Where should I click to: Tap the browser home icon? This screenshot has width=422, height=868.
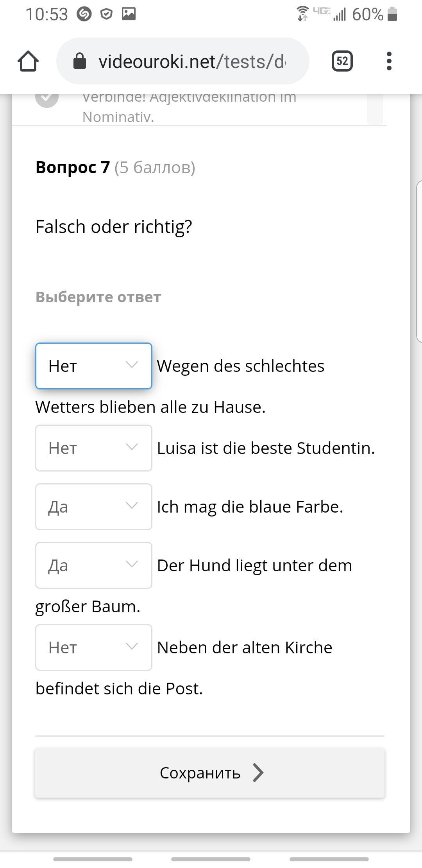[28, 61]
